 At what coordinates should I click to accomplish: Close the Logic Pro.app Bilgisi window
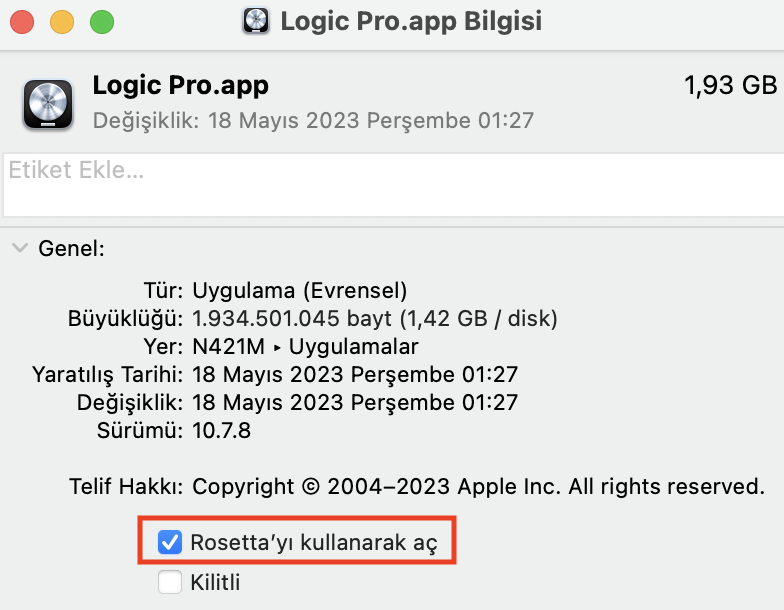[x=21, y=21]
